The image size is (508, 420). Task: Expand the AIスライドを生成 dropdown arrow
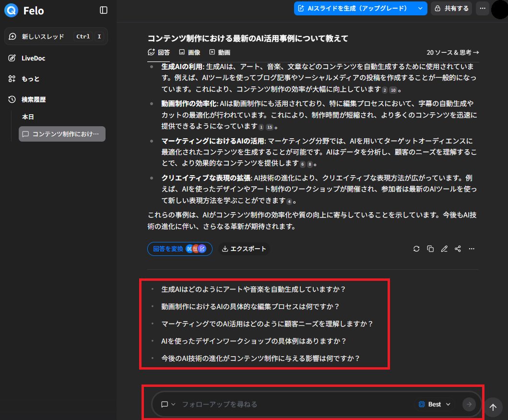tap(420, 8)
